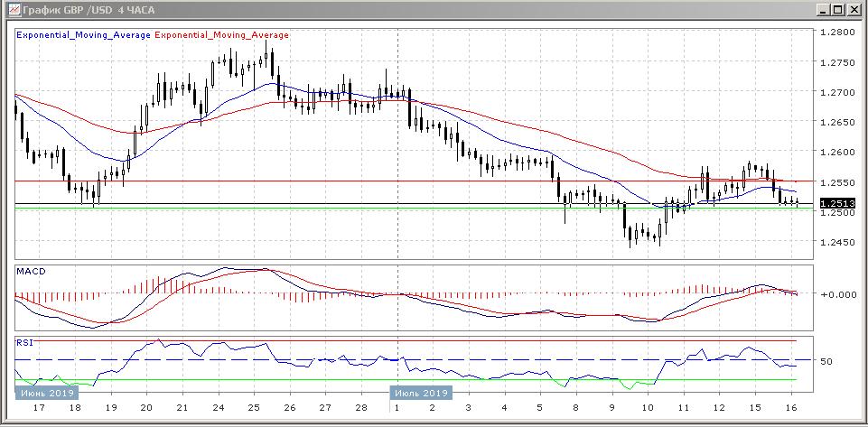Click the 1.2700 price axis label
Viewport: 868px width, 427px height.
click(837, 92)
